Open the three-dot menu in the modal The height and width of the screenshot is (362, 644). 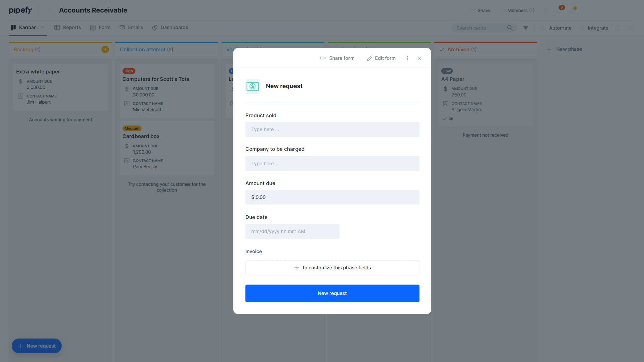tap(407, 58)
